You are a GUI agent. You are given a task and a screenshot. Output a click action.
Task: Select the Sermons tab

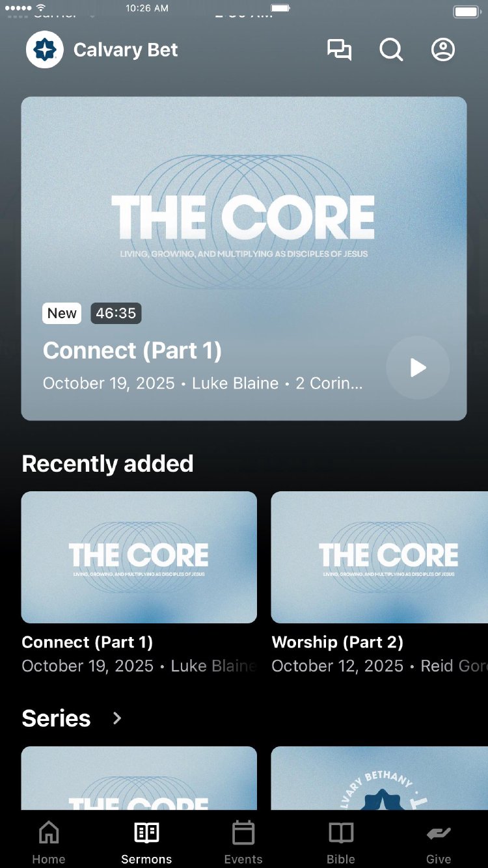pyautogui.click(x=146, y=843)
